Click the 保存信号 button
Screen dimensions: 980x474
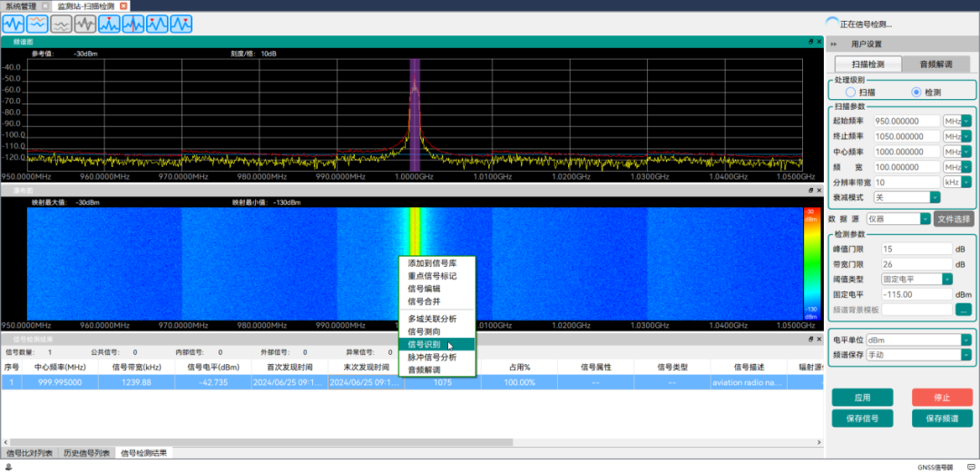[x=863, y=419]
